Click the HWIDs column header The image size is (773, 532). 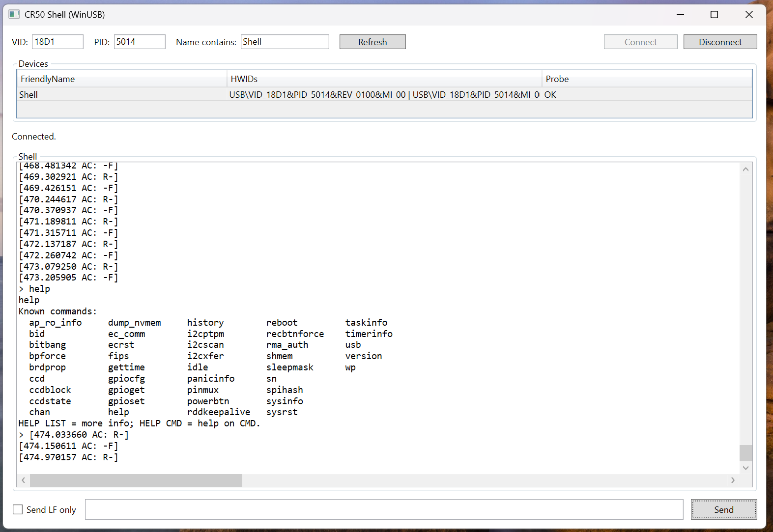click(x=384, y=79)
